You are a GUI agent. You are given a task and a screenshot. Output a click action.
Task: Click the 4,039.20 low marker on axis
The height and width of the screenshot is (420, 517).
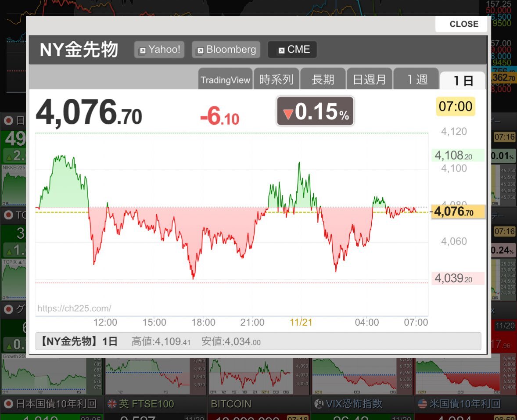pos(458,278)
